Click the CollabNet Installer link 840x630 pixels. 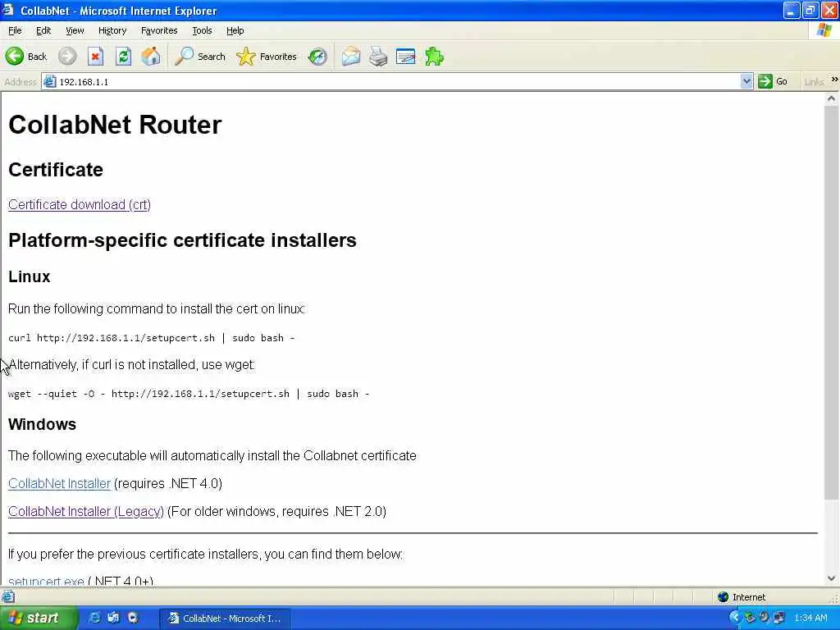click(x=59, y=483)
